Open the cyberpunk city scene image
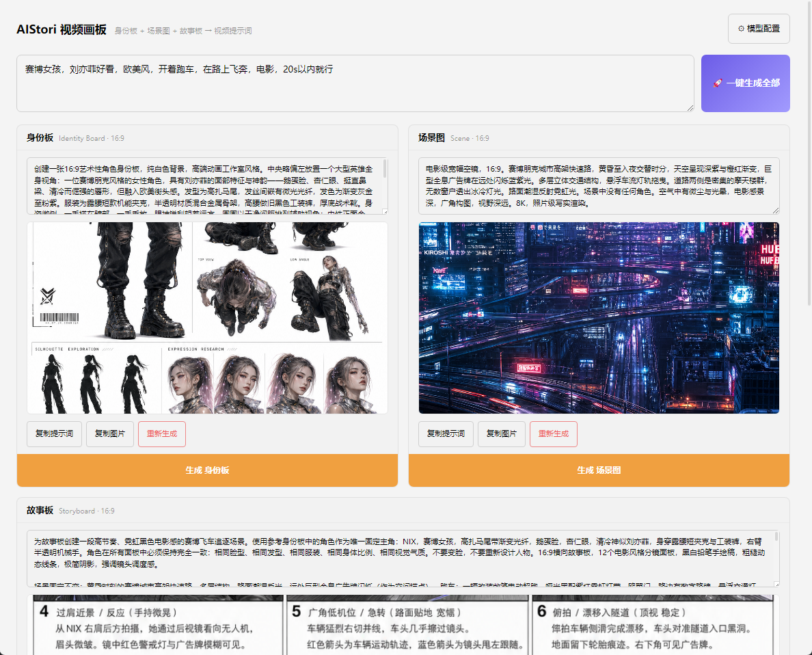This screenshot has height=655, width=812. [x=599, y=318]
